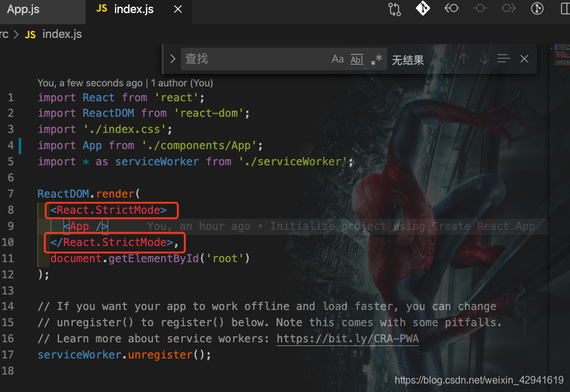The width and height of the screenshot is (570, 392).
Task: Toggle match case in the find widget
Action: pos(338,59)
